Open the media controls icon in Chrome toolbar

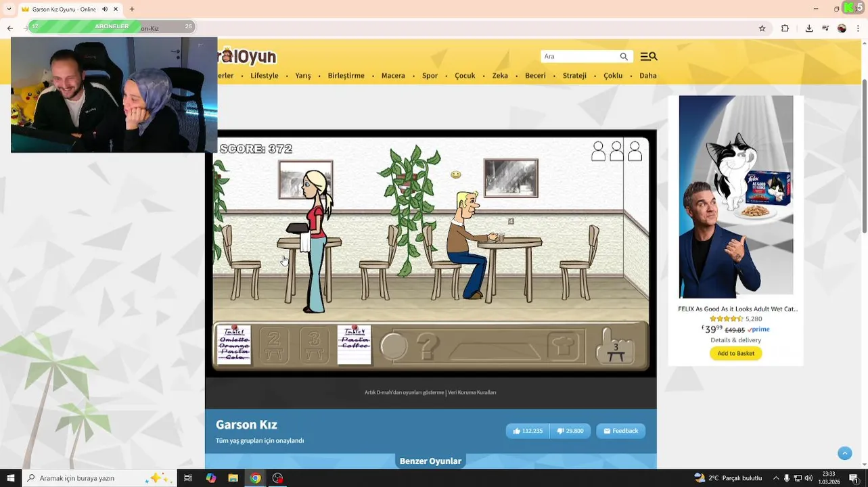click(825, 28)
